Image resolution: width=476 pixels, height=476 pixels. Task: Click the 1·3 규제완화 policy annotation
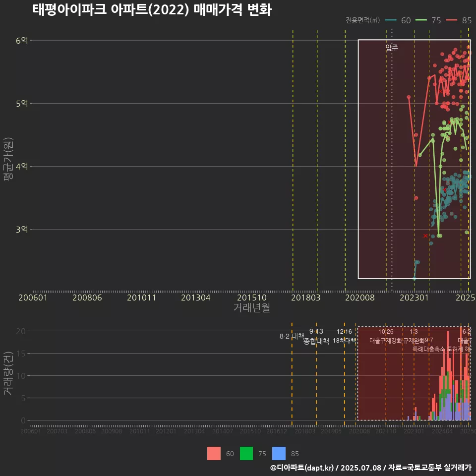click(x=414, y=336)
